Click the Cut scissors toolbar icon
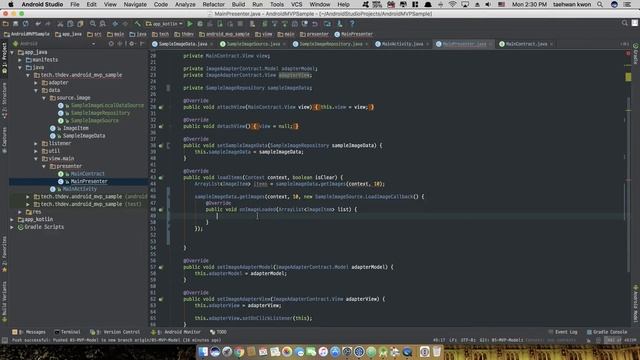This screenshot has width=640, height=360. (x=60, y=24)
